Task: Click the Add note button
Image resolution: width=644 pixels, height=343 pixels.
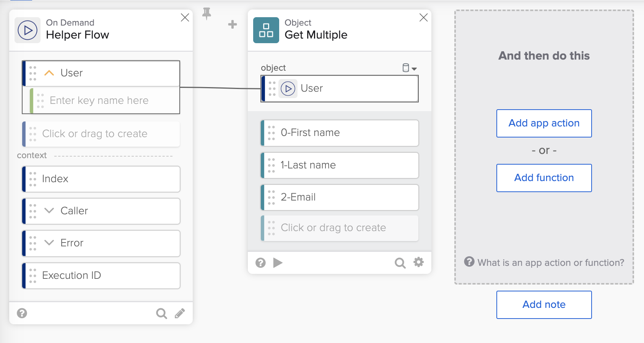Action: tap(544, 305)
